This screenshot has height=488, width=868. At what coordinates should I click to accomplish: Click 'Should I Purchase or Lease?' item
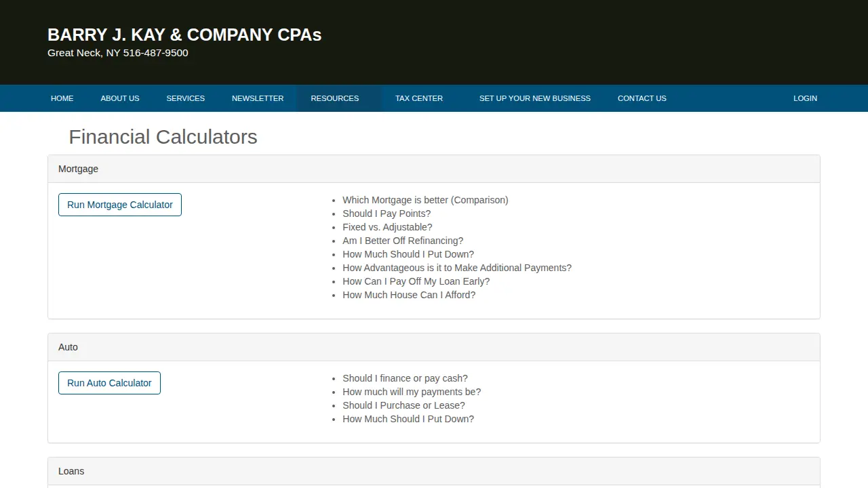[403, 405]
